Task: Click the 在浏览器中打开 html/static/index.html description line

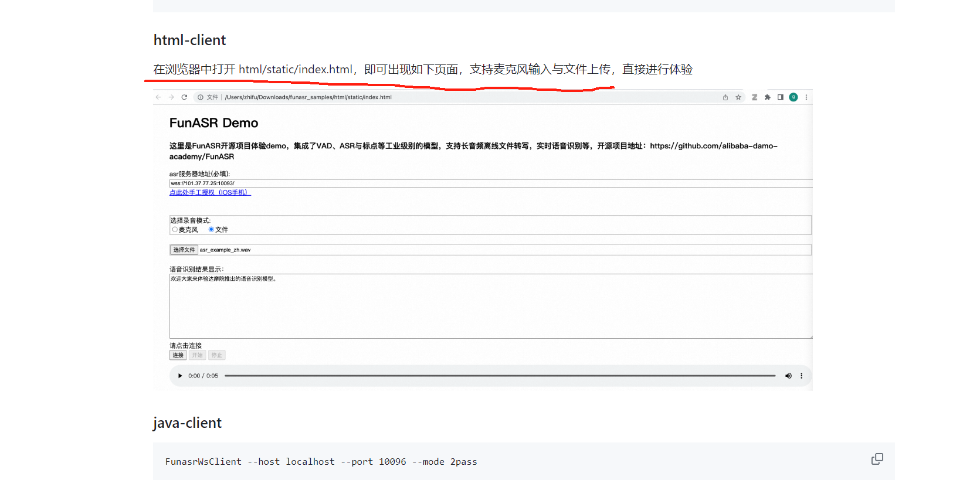Action: coord(423,69)
